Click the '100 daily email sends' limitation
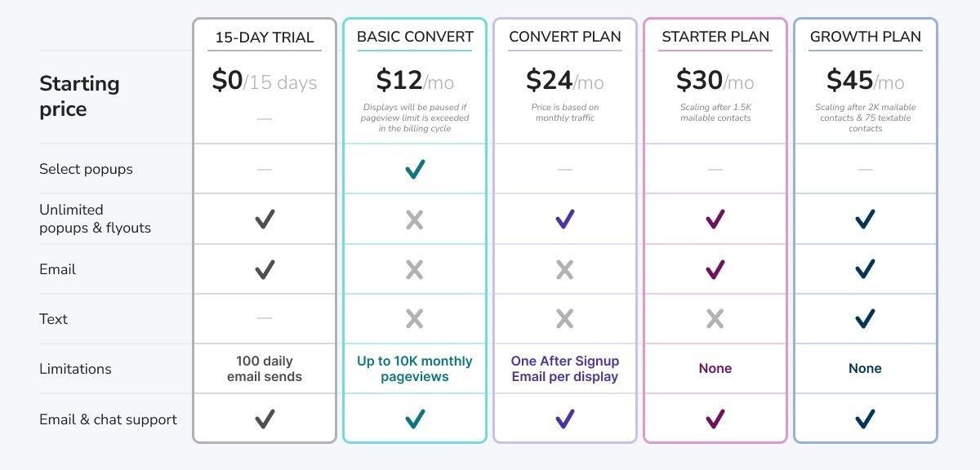The image size is (980, 470). tap(265, 369)
